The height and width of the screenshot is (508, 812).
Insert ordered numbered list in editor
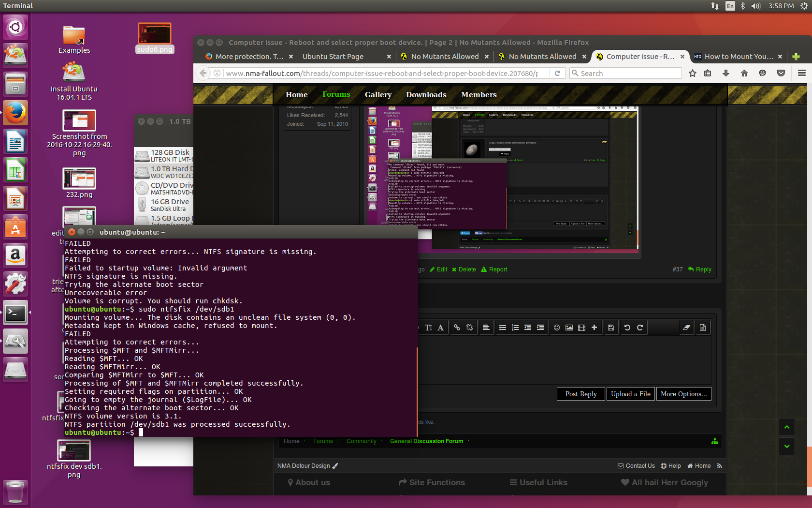(x=515, y=328)
